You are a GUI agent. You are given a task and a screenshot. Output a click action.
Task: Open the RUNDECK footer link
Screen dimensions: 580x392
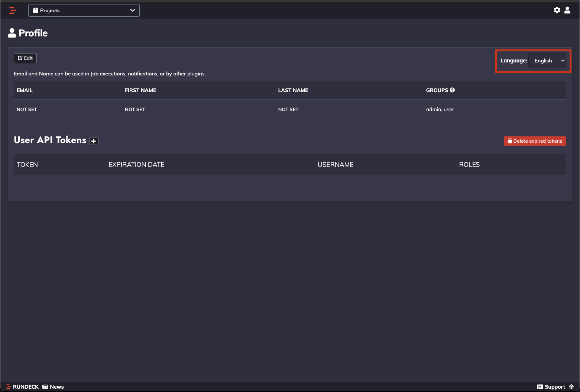click(22, 387)
